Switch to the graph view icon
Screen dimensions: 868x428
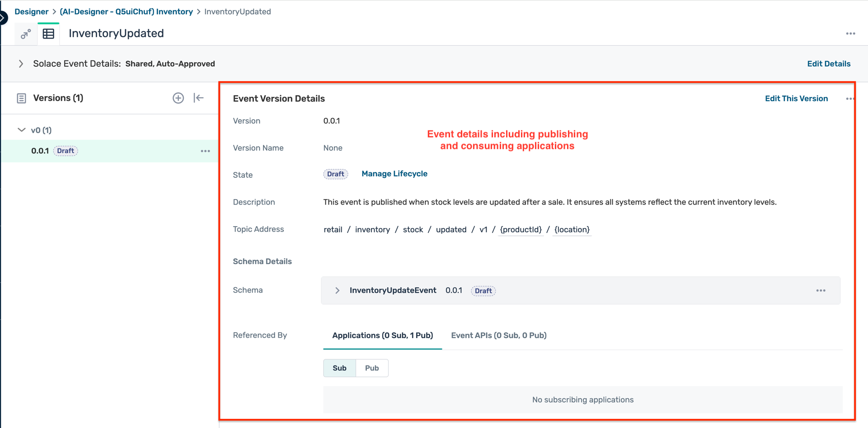pos(26,34)
